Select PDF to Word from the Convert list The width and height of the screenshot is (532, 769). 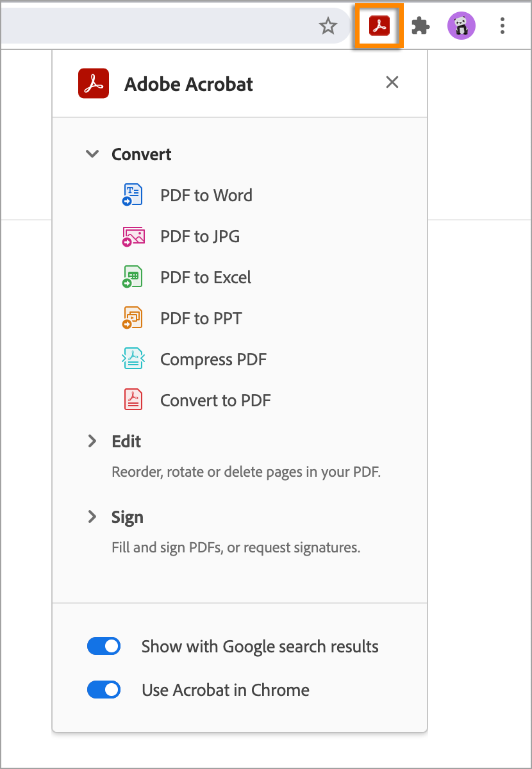[x=206, y=195]
